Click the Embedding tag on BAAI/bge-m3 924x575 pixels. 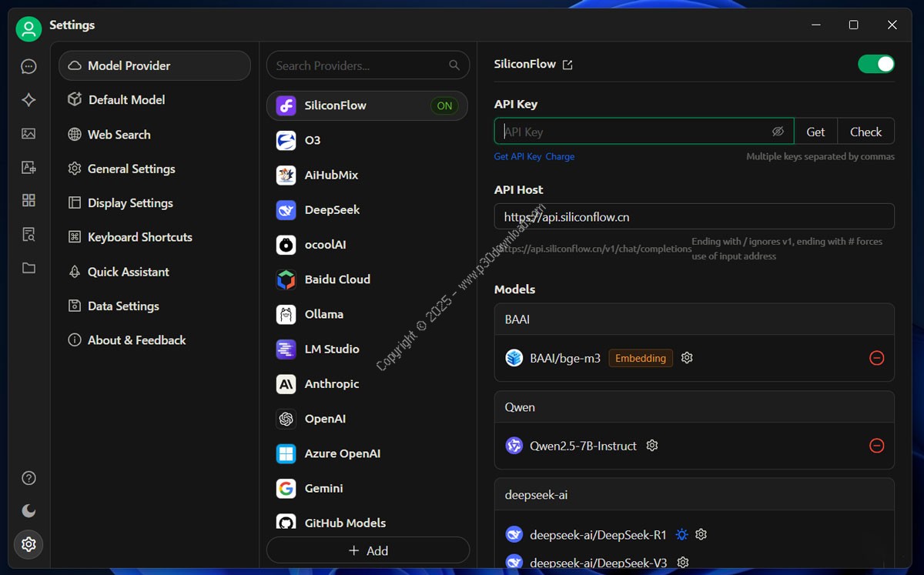coord(641,358)
